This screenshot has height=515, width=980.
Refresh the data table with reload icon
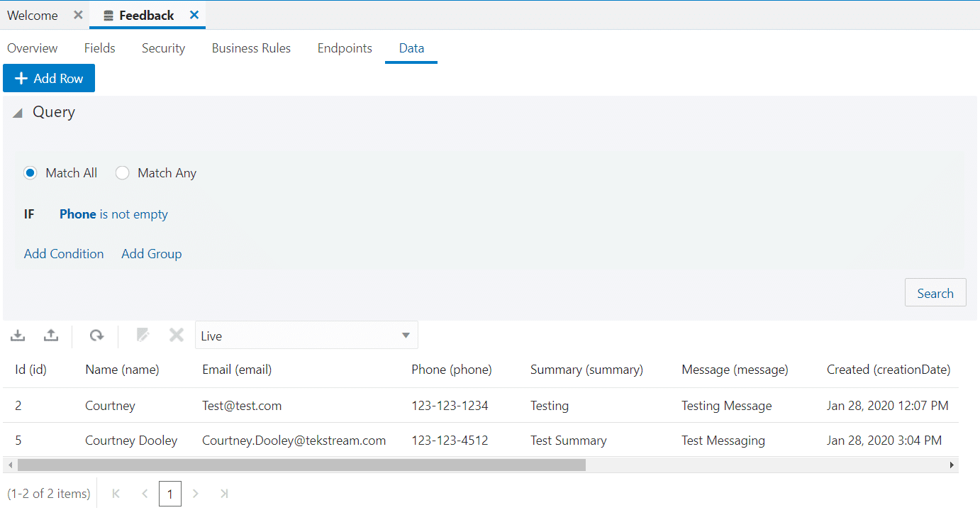[96, 336]
